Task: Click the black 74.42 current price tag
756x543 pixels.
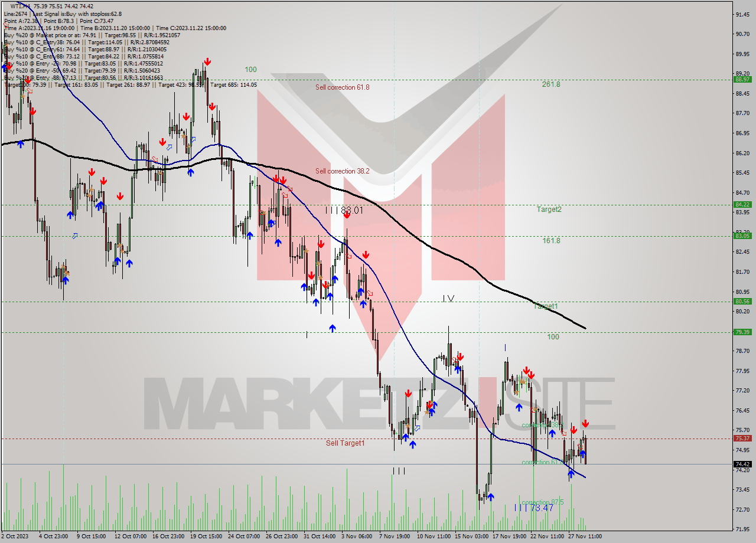Action: tap(742, 464)
